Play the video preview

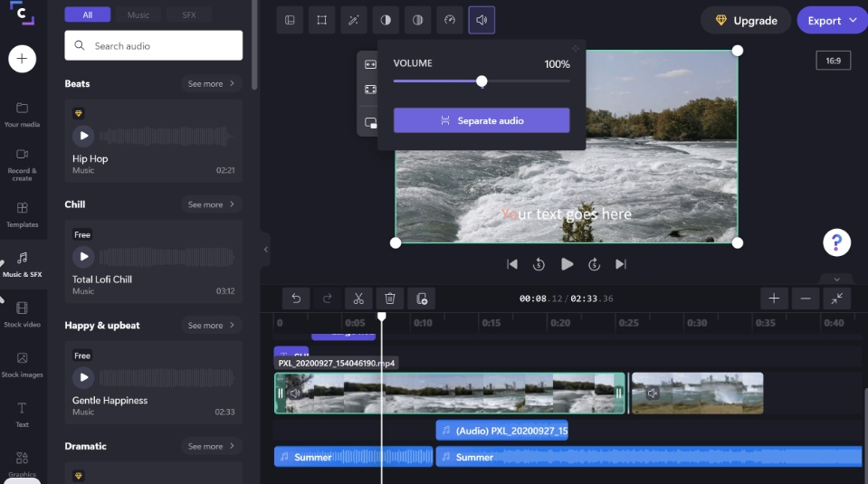(x=567, y=264)
